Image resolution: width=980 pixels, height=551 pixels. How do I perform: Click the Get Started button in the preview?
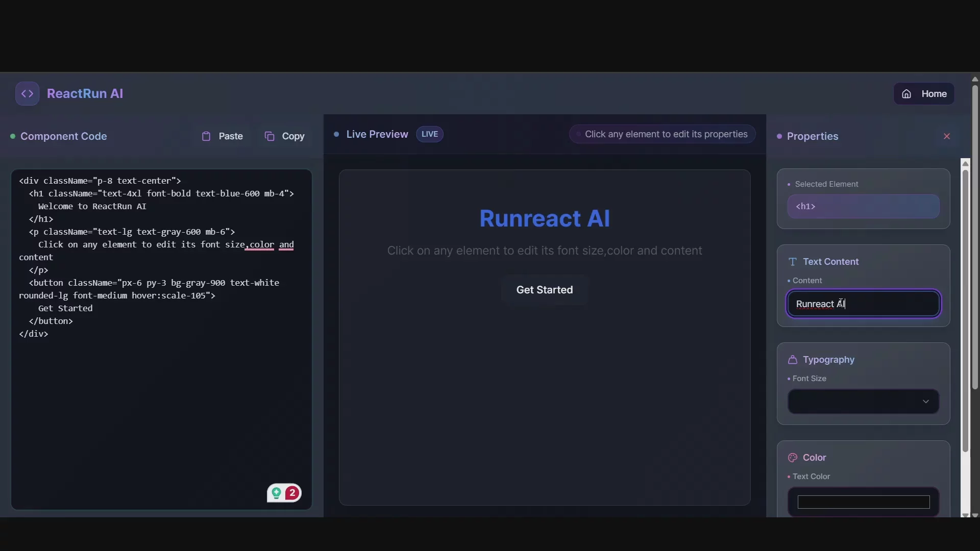[x=544, y=290]
